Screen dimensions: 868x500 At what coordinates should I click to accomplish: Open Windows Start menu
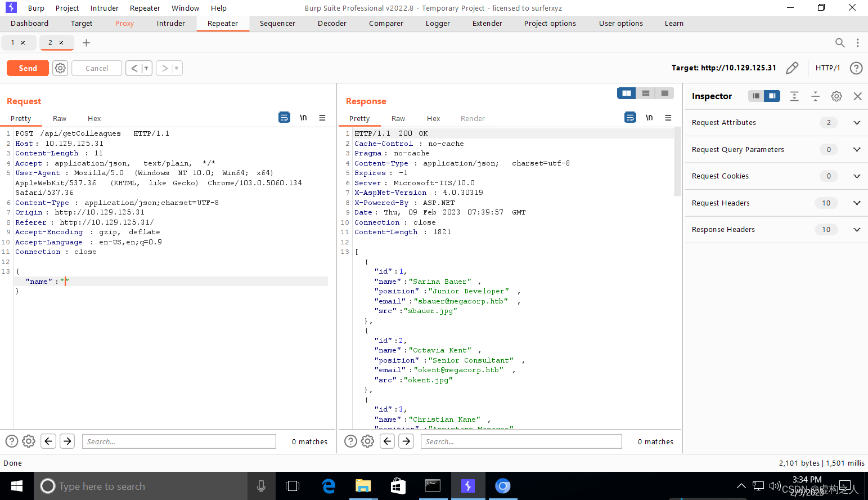click(17, 486)
